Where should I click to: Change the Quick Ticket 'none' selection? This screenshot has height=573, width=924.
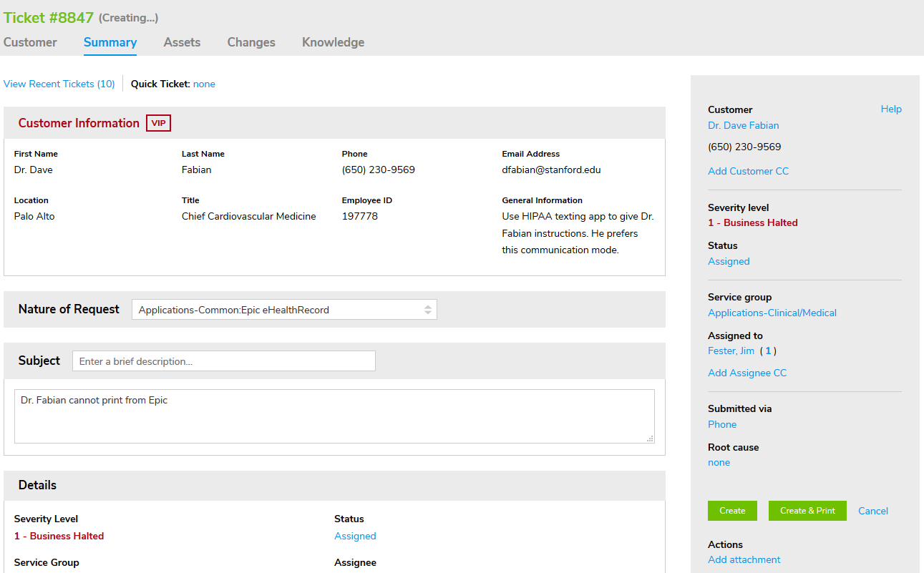point(204,84)
